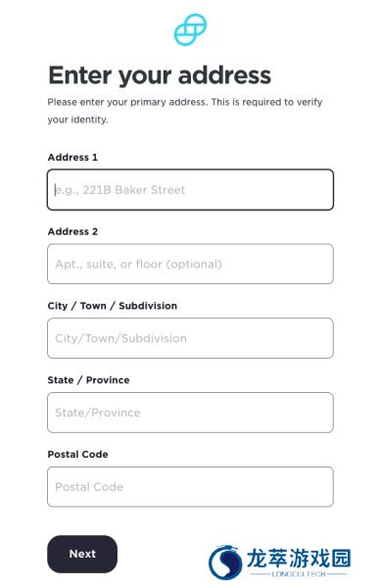Viewport: 378px width, 588px height.
Task: Click the "221B Baker Street" placeholder text
Action: (134, 190)
